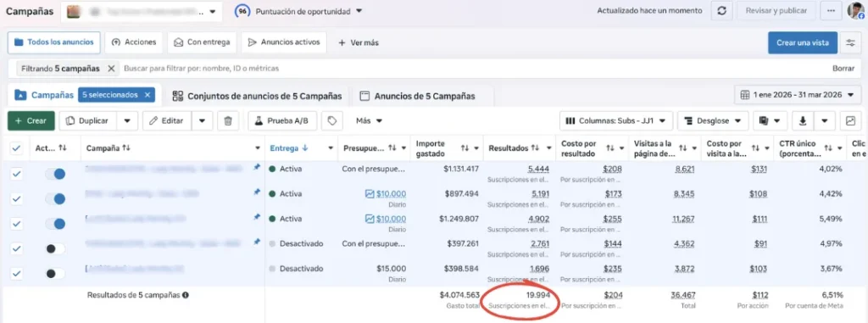Click Ver más to show more views
The width and height of the screenshot is (868, 323).
pyautogui.click(x=359, y=42)
